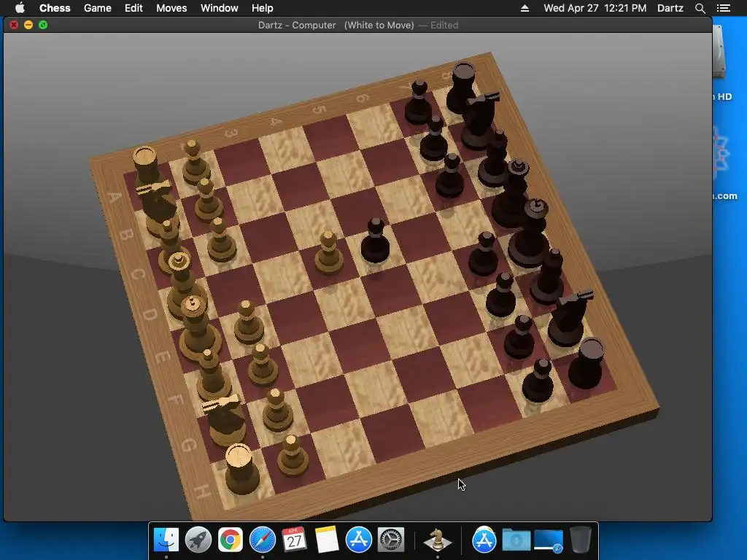The image size is (747, 560).
Task: Open Notes from the Dock
Action: coord(326,540)
